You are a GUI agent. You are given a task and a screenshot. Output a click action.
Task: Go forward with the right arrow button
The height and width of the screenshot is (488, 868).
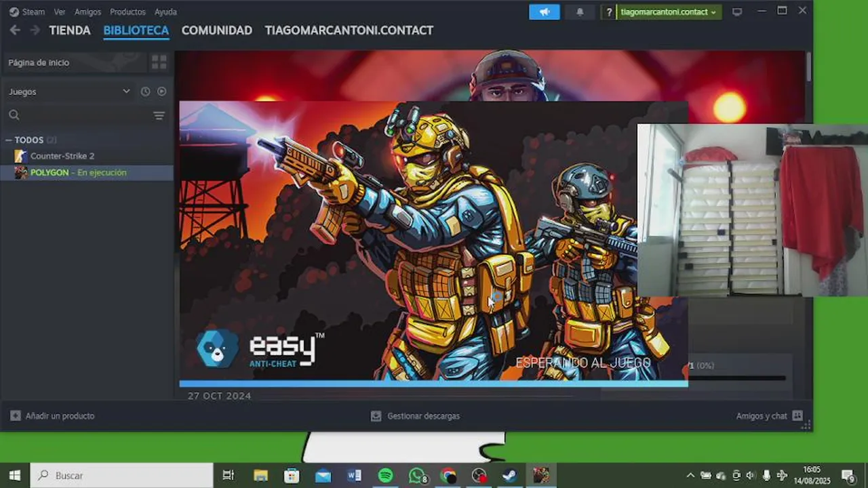point(35,30)
